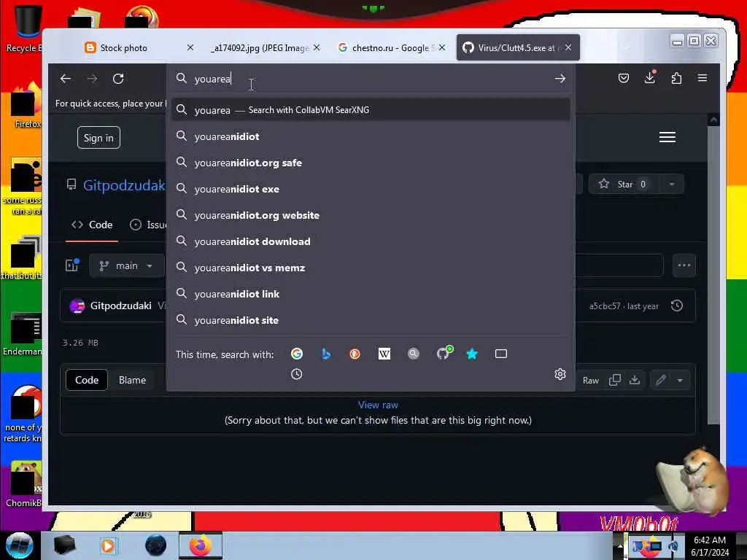Search bookmarks with the star icon
The height and width of the screenshot is (560, 747).
click(472, 354)
